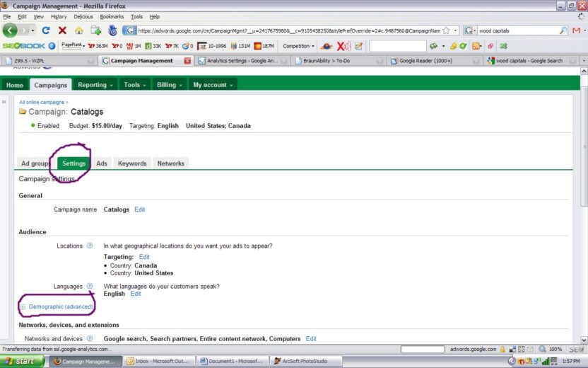
Task: Click the Languages help question icon
Action: coord(90,286)
